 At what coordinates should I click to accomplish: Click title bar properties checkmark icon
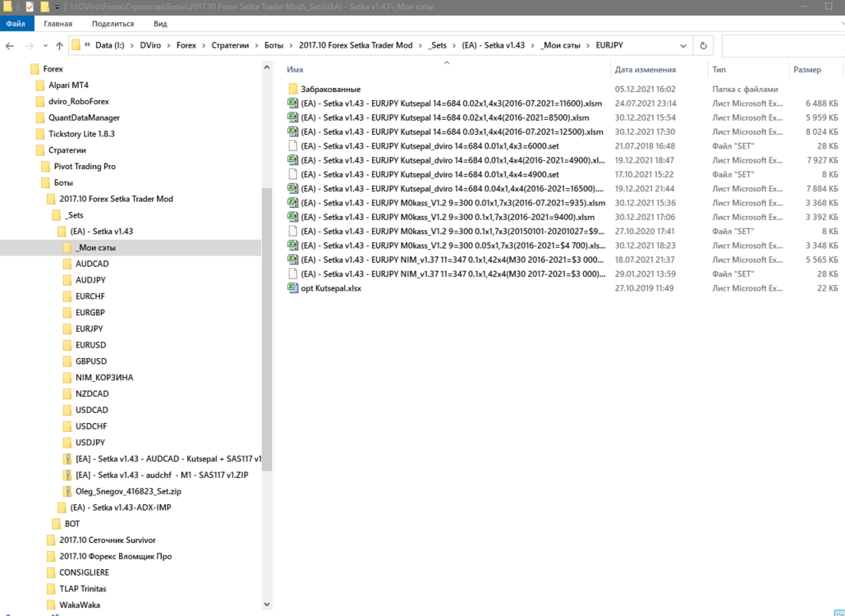point(30,7)
